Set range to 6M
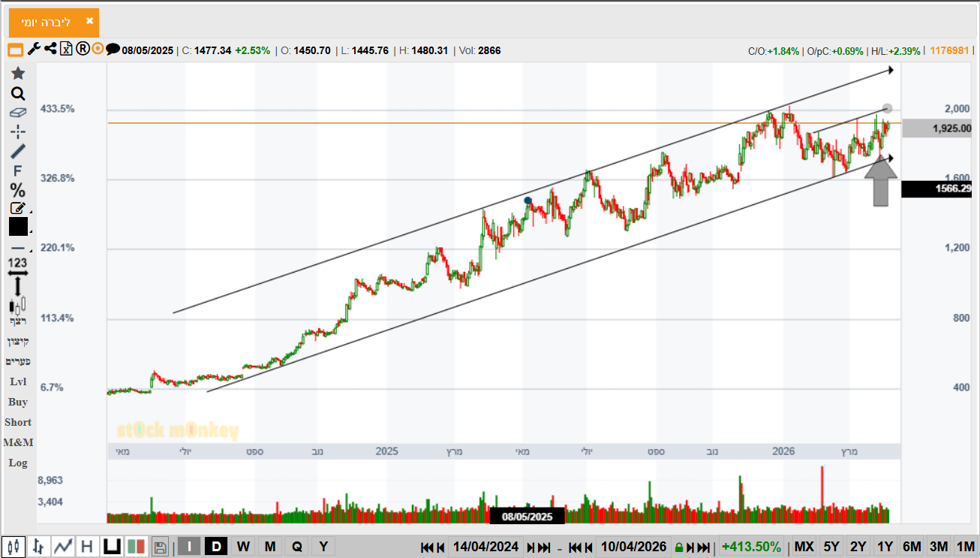This screenshot has height=558, width=980. pyautogui.click(x=912, y=547)
